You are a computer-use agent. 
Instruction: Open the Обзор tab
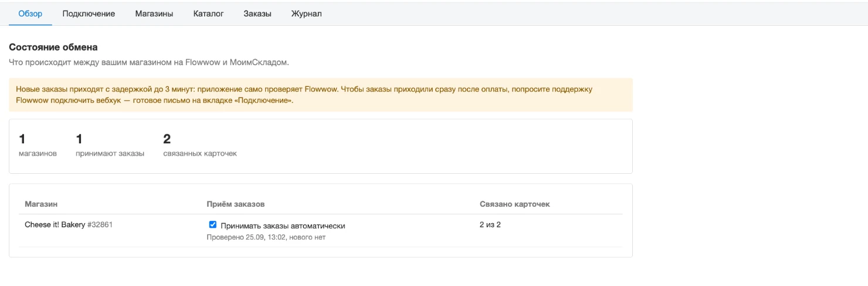[x=30, y=14]
